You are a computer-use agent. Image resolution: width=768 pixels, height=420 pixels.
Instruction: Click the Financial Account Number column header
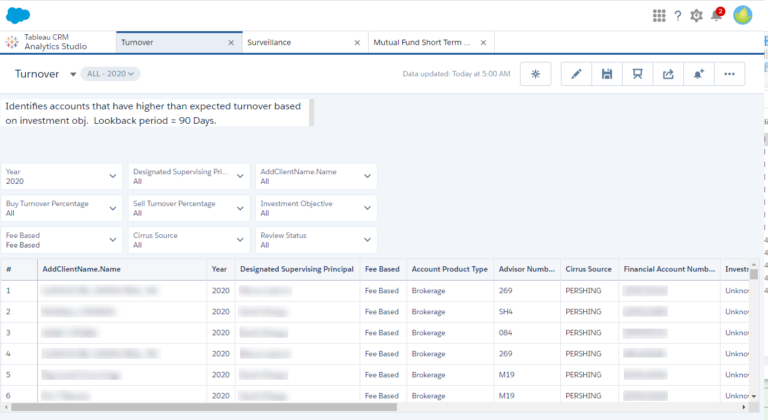click(x=669, y=269)
